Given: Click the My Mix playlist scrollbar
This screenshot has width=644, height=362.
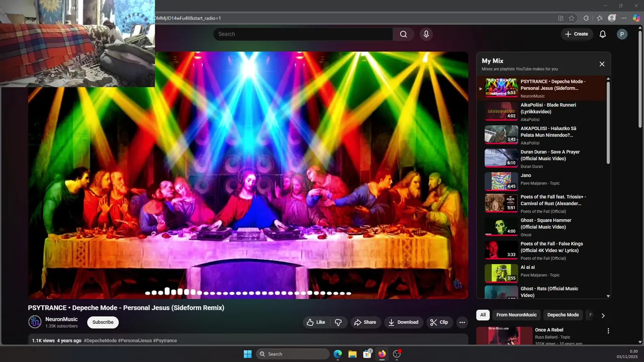Looking at the screenshot, I should (x=608, y=123).
